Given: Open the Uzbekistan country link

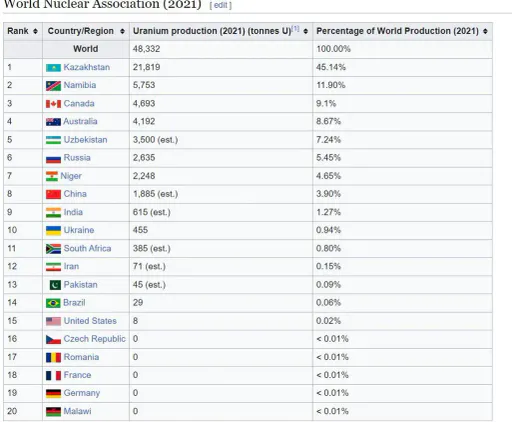Looking at the screenshot, I should coord(85,140).
